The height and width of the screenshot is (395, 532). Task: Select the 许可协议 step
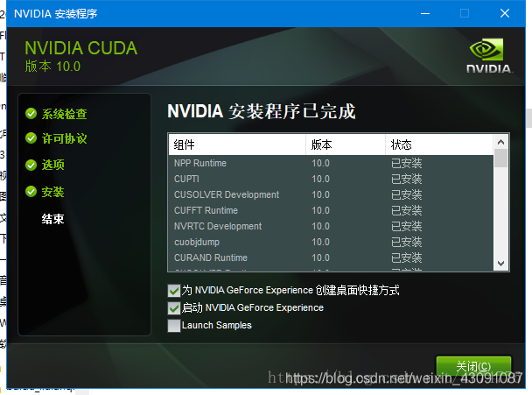[x=64, y=138]
